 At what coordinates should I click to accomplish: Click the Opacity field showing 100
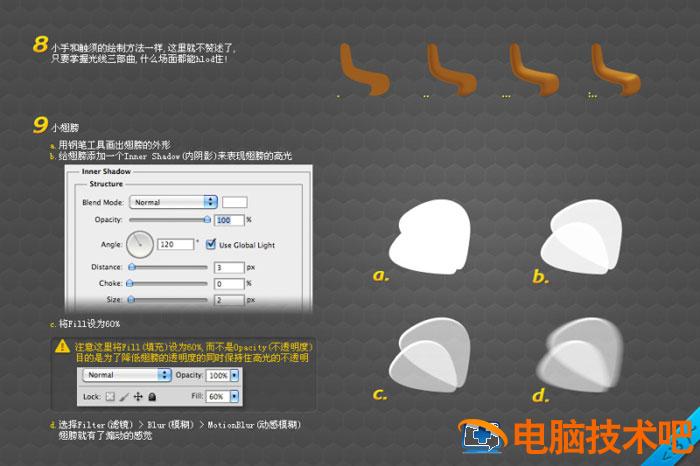click(x=229, y=220)
